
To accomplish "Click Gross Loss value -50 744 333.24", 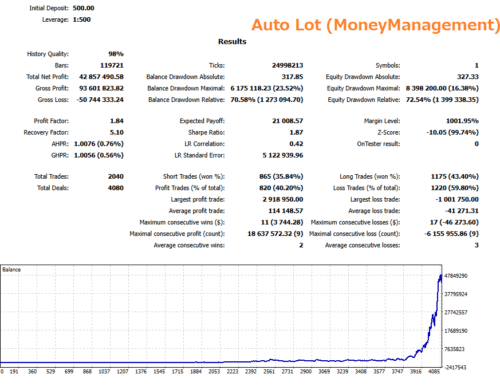I will point(100,100).
